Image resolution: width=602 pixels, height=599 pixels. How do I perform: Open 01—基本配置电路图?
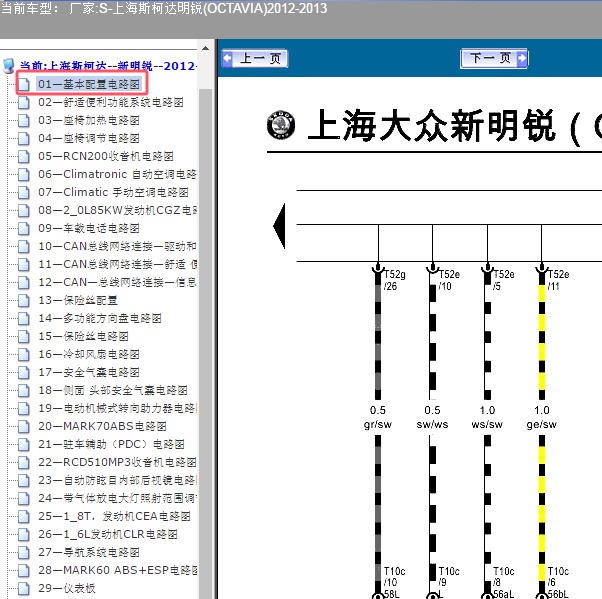coord(89,84)
